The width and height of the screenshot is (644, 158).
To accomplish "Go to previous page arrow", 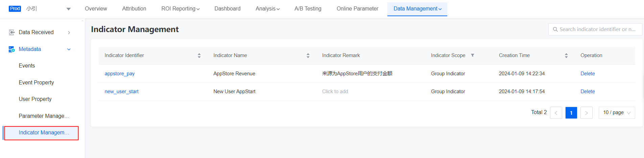I will point(556,113).
